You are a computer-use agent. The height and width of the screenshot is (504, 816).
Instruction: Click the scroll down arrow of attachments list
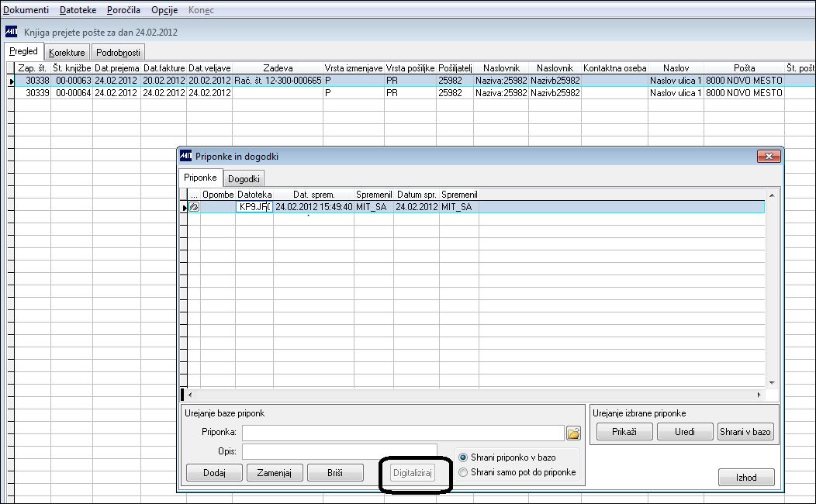click(772, 383)
